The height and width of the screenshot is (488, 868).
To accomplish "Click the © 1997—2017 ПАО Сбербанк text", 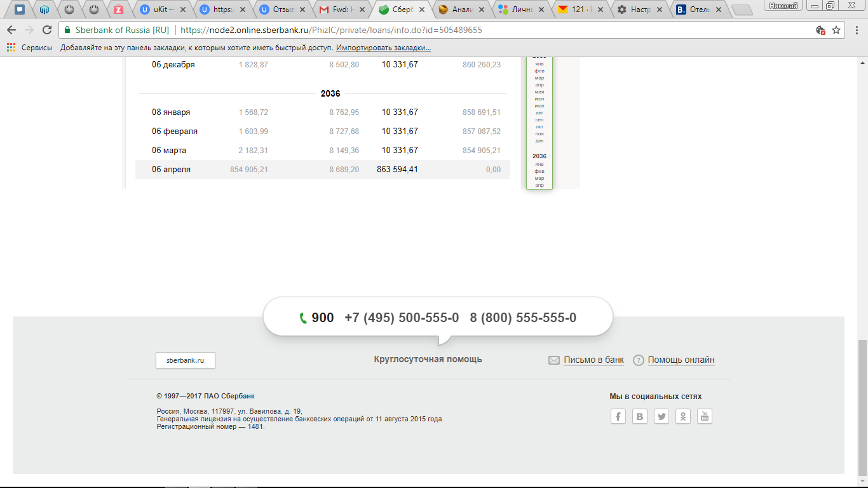I will 205,396.
